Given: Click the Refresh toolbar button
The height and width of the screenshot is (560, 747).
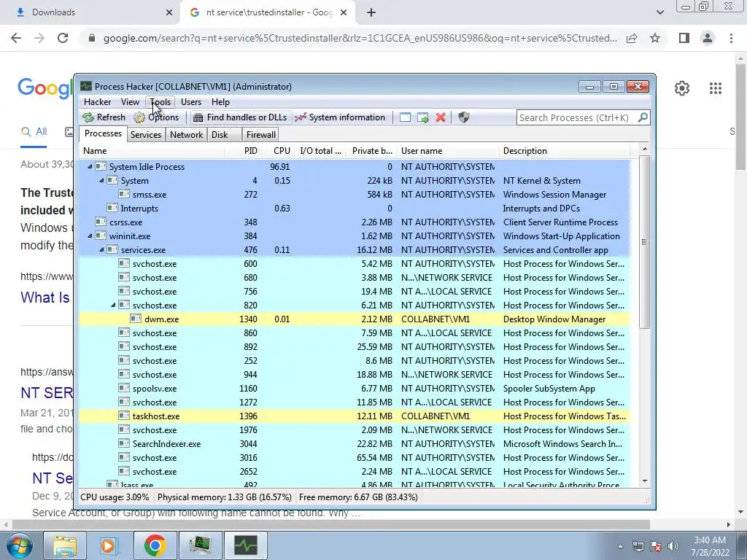Looking at the screenshot, I should click(x=104, y=117).
